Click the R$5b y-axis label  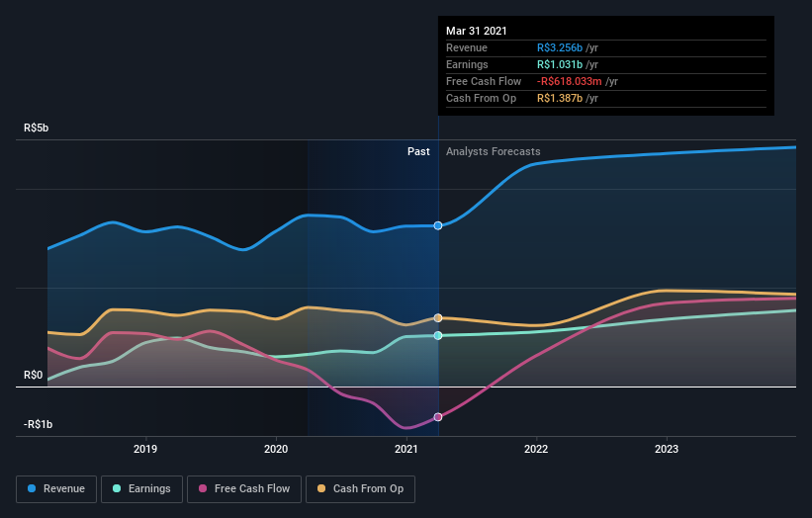point(37,128)
